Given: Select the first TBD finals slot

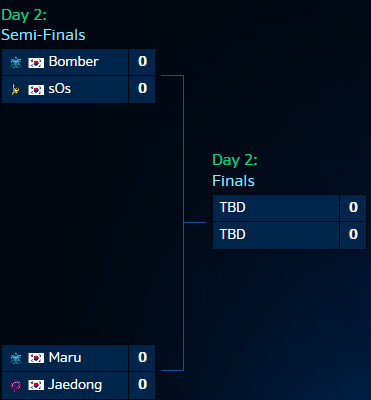Looking at the screenshot, I should (x=276, y=208).
